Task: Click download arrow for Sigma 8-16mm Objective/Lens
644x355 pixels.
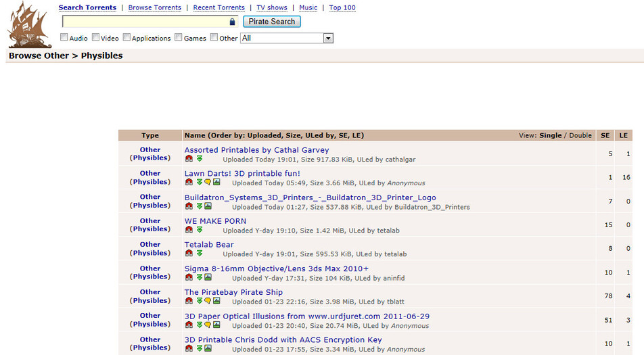Action: [199, 277]
